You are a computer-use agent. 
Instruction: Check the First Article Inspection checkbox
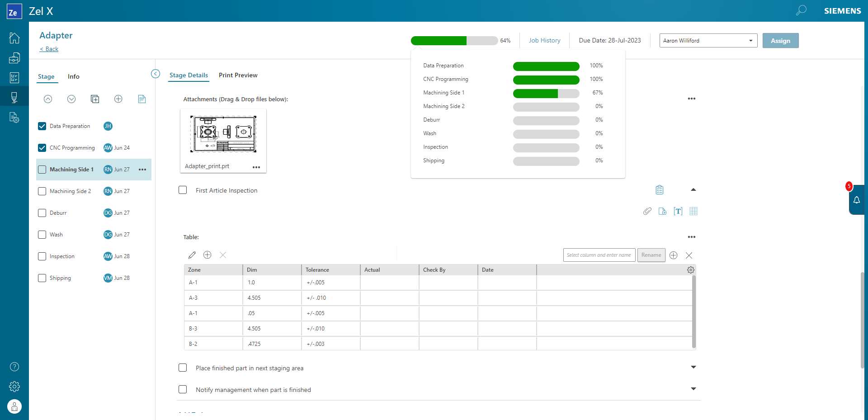point(183,190)
